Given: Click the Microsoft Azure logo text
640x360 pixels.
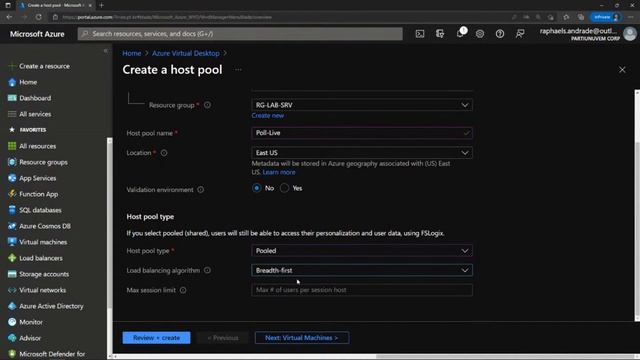Looking at the screenshot, I should coord(37,34).
